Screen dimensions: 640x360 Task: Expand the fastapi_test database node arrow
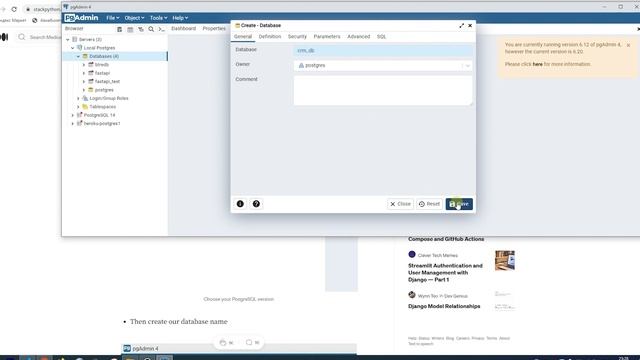[84, 82]
